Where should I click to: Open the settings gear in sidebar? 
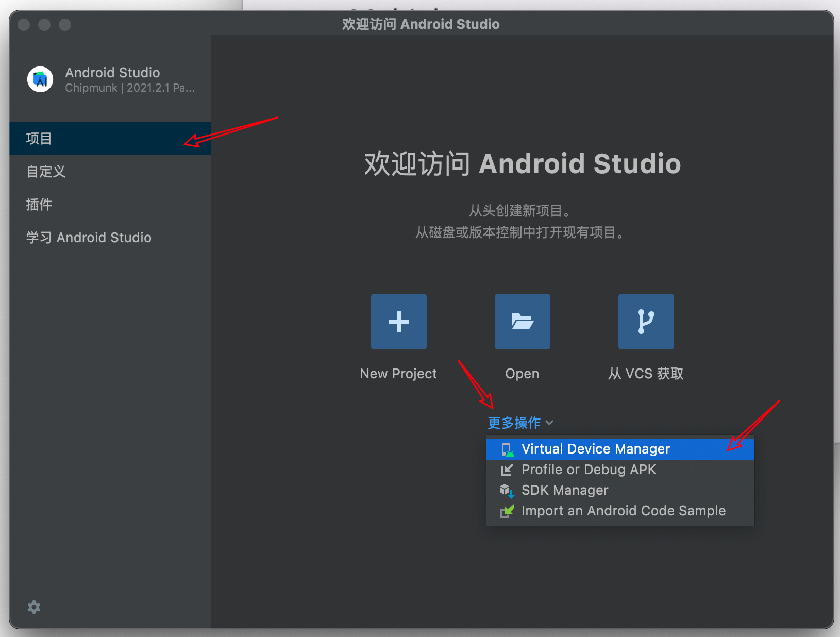pyautogui.click(x=34, y=607)
